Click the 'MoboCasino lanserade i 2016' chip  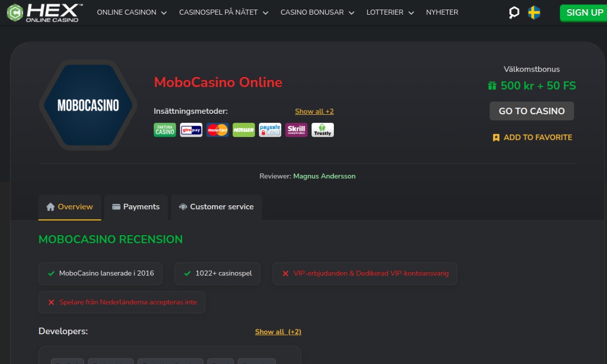101,273
